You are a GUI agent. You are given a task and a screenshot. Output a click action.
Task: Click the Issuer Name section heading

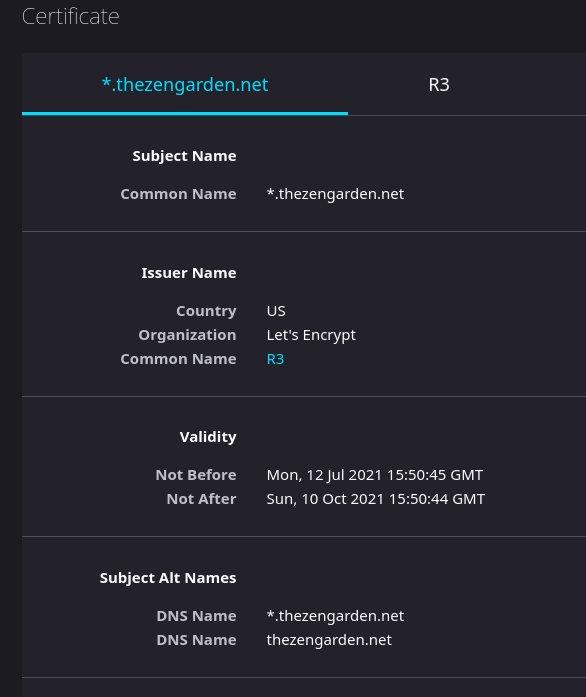pyautogui.click(x=189, y=273)
